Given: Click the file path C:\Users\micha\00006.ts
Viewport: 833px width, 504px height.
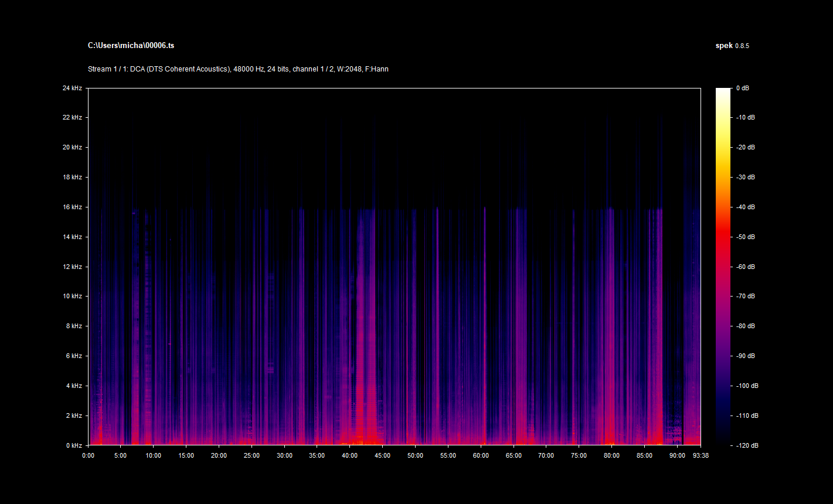Looking at the screenshot, I should click(131, 46).
